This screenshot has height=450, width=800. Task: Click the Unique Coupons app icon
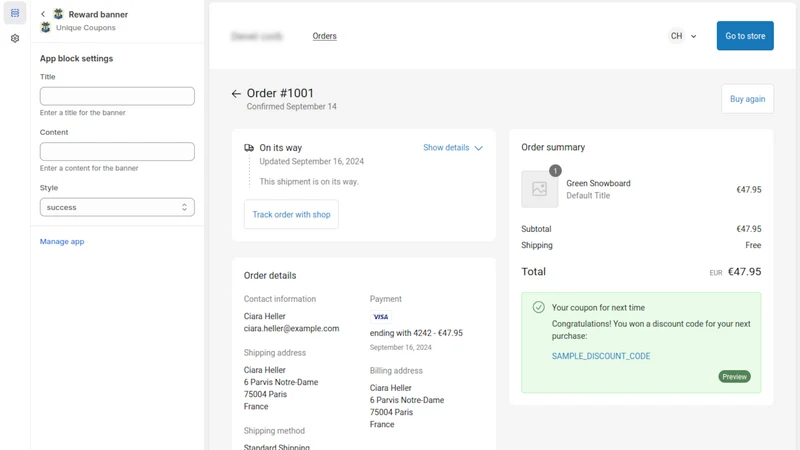45,28
